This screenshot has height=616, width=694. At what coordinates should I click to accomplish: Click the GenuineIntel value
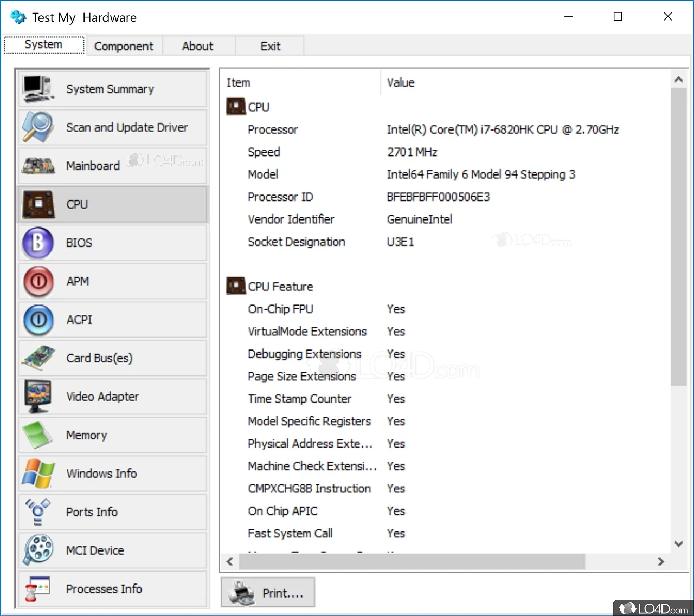[x=419, y=219]
